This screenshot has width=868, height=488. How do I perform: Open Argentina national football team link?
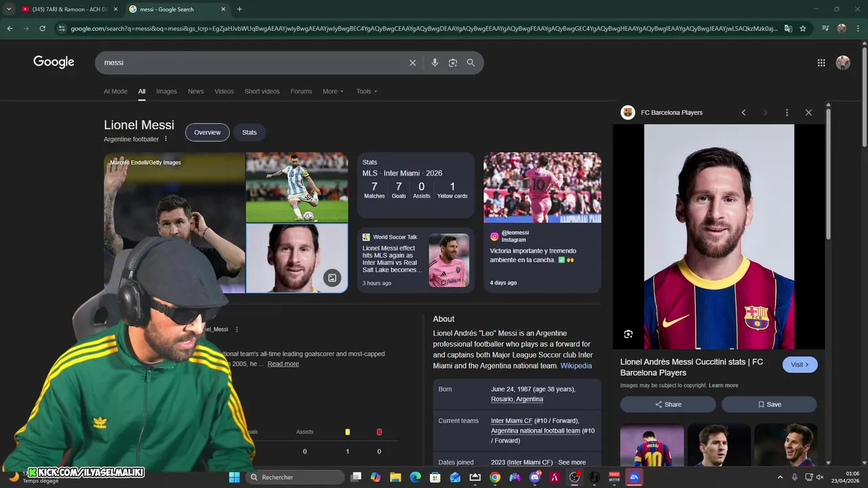pyautogui.click(x=536, y=431)
